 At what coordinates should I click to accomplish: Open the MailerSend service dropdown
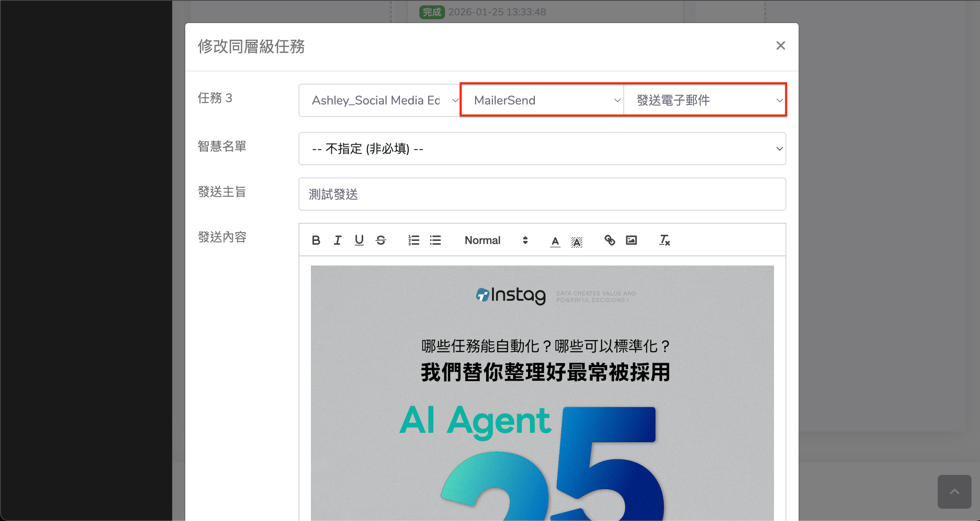pyautogui.click(x=542, y=100)
